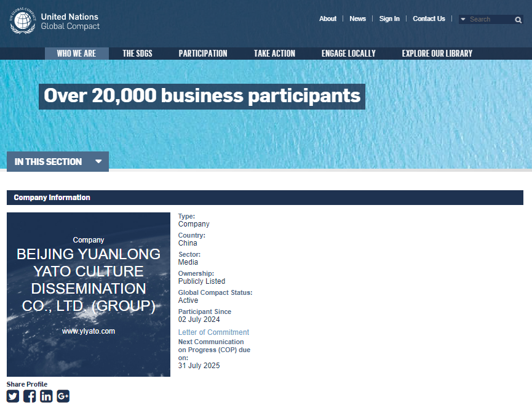Viewport: 532px width, 410px height.
Task: Click the UN Global Compact globe logo
Action: coord(22,20)
